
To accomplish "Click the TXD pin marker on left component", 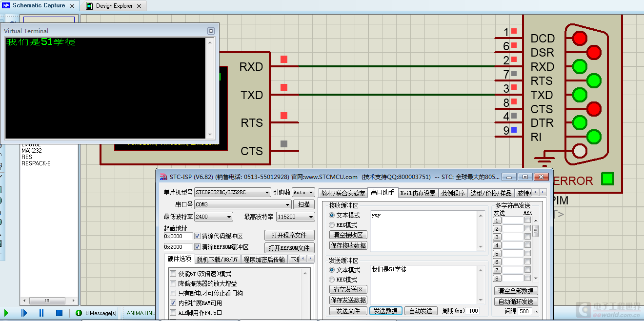I will [284, 88].
